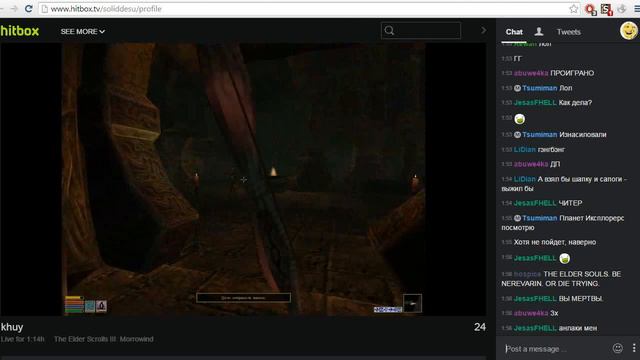Click username abuwe4ka next to ПРОИГРАНО

point(531,73)
